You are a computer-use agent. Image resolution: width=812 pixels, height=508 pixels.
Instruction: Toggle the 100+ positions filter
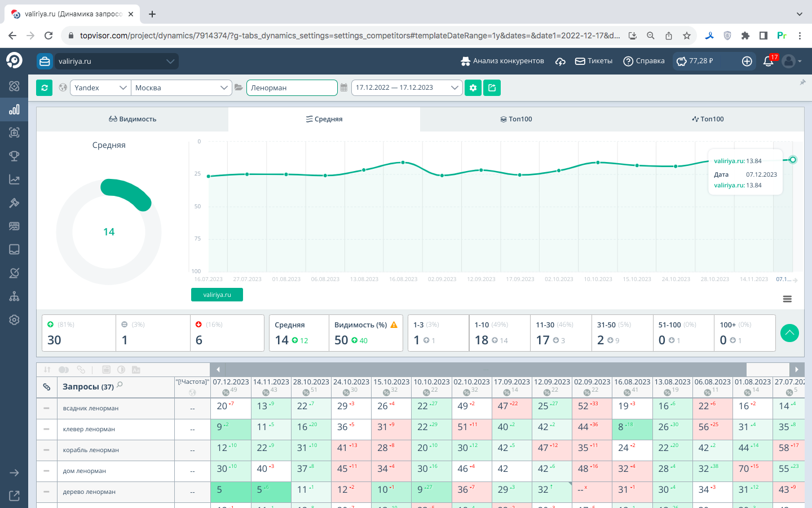[745, 333]
